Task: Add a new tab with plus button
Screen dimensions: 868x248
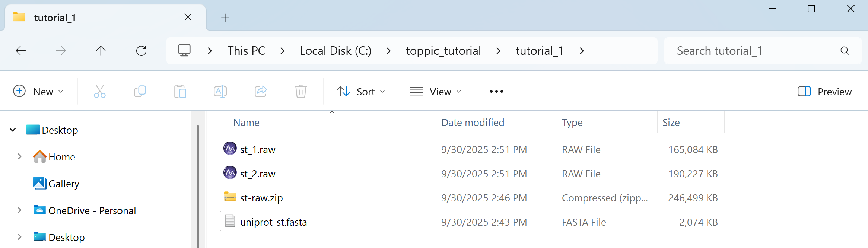Action: point(225,18)
